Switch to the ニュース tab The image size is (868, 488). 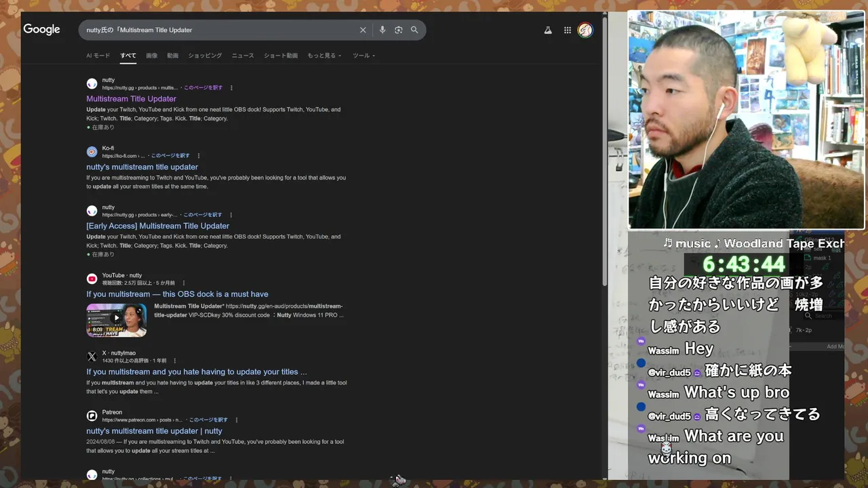[x=243, y=56]
